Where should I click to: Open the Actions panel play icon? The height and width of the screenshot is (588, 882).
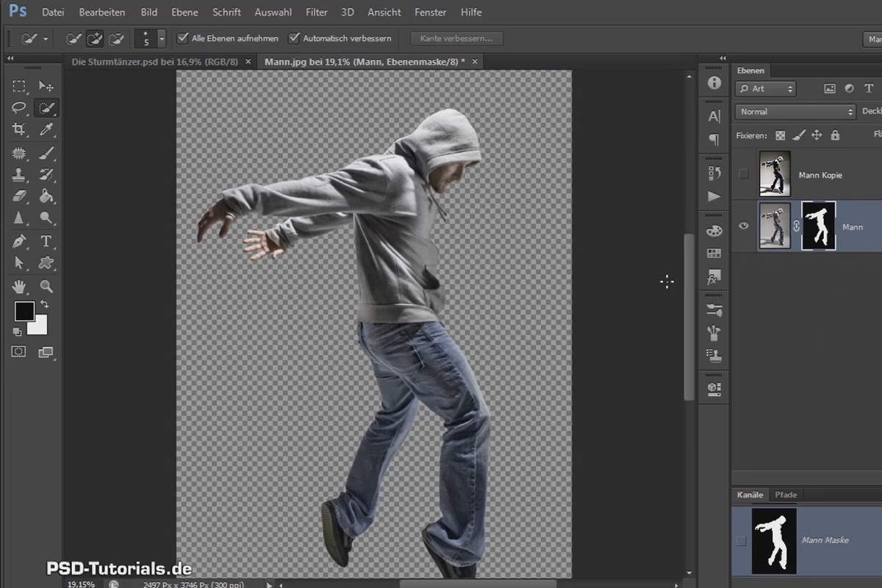coord(714,196)
